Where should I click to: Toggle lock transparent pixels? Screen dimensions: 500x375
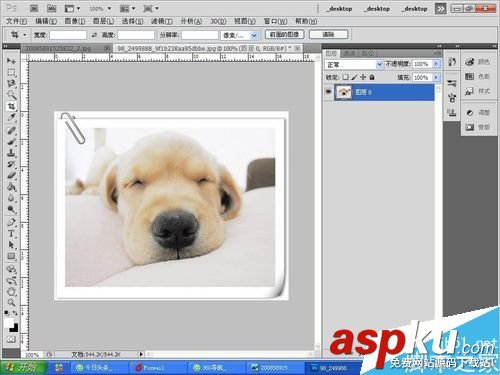(x=345, y=77)
